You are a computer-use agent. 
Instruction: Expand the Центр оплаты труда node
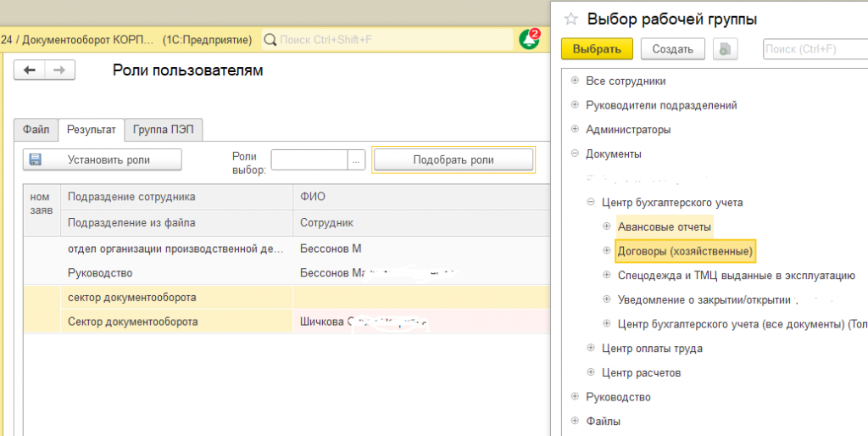591,348
